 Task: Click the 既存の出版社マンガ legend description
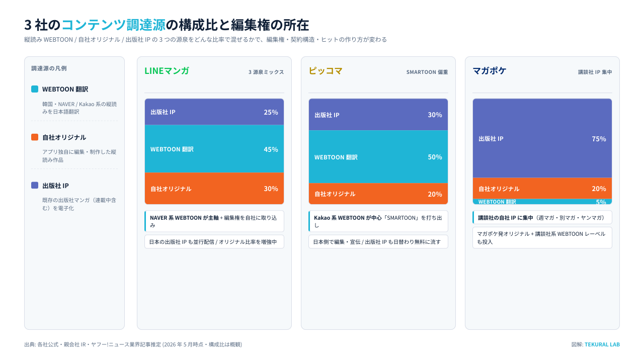pyautogui.click(x=79, y=204)
